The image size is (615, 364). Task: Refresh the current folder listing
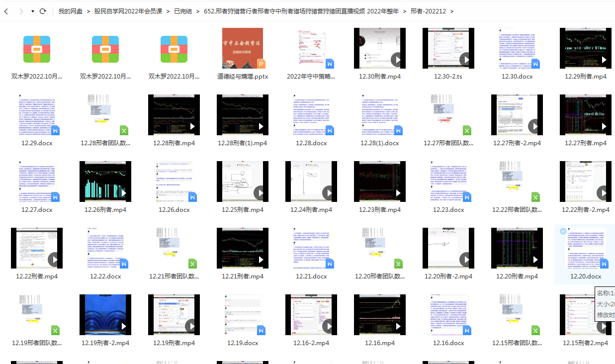tap(43, 11)
